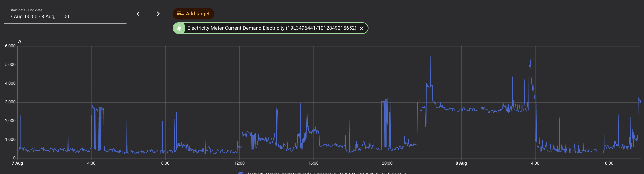Click the 8 Aug label on the time axis
The width and height of the screenshot is (644, 174).
click(461, 163)
